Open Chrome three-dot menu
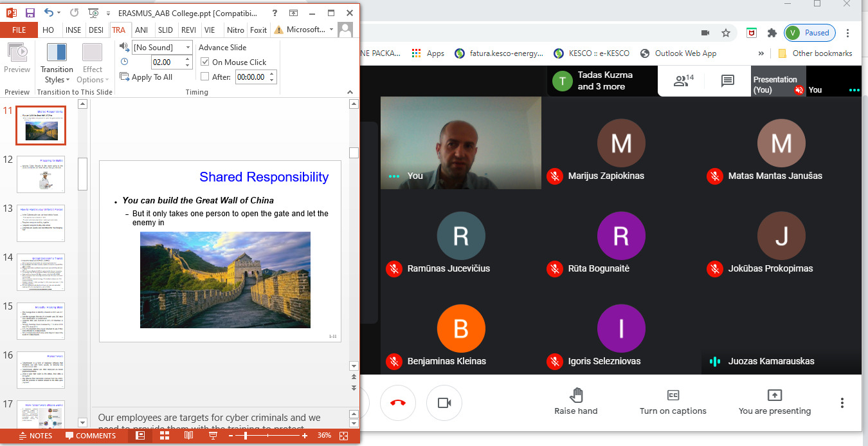Viewport: 868px width, 446px height. click(849, 33)
